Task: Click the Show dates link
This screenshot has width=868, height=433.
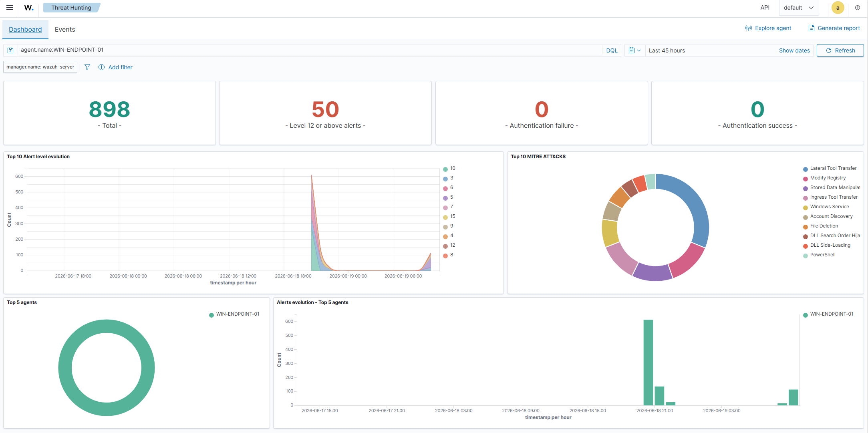Action: [x=794, y=50]
